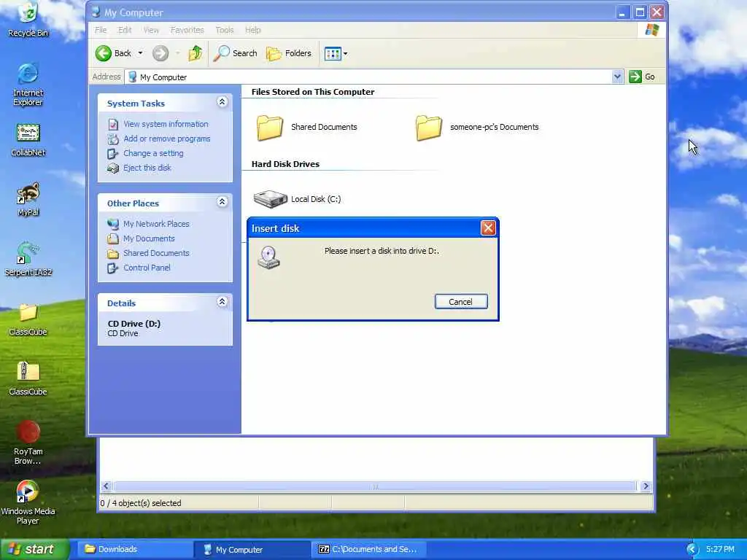This screenshot has height=560, width=747.
Task: Click horizontal scrollbar thumb in background window
Action: pos(375,486)
